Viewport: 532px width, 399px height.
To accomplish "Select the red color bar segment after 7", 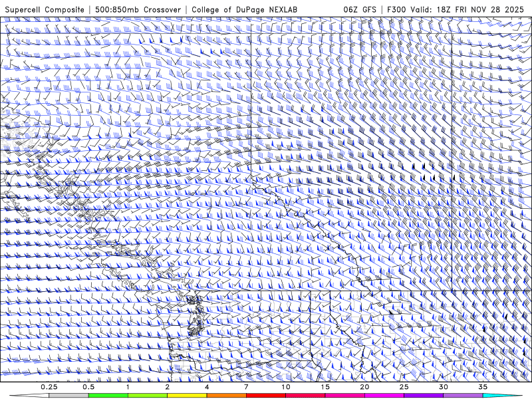I will pos(265,396).
